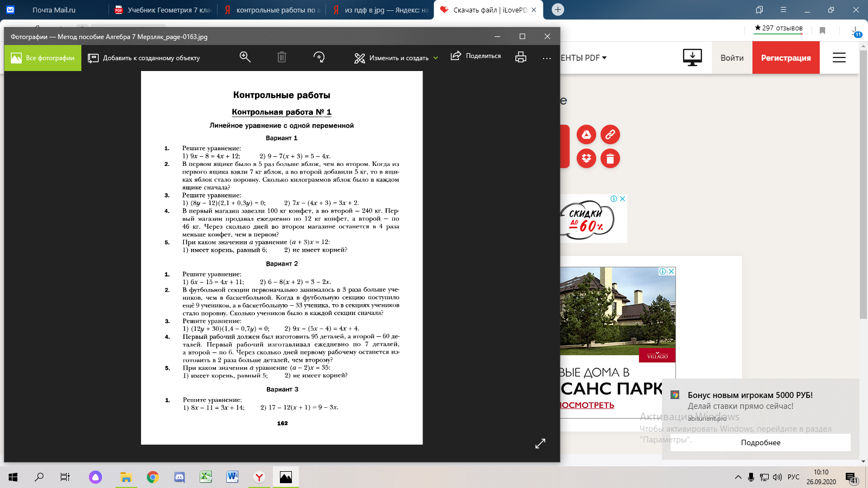Save file to Google Drive
This screenshot has height=488, width=868.
pos(586,134)
